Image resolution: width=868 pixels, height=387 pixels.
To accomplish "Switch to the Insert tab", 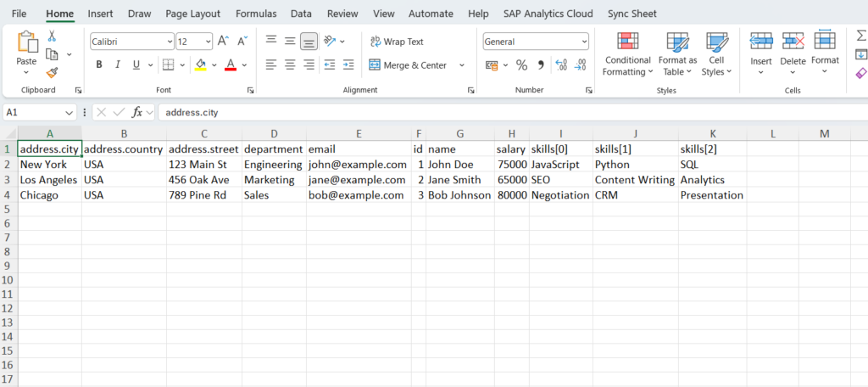I will point(100,14).
